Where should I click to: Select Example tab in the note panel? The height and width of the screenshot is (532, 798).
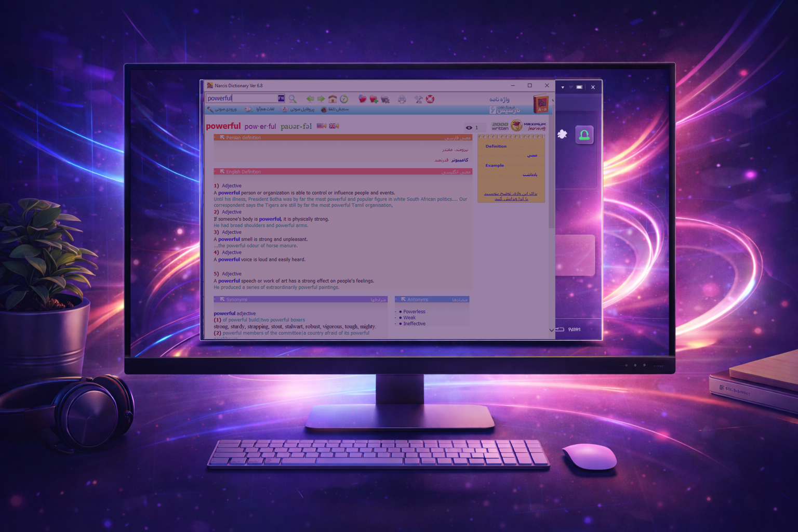click(x=495, y=166)
